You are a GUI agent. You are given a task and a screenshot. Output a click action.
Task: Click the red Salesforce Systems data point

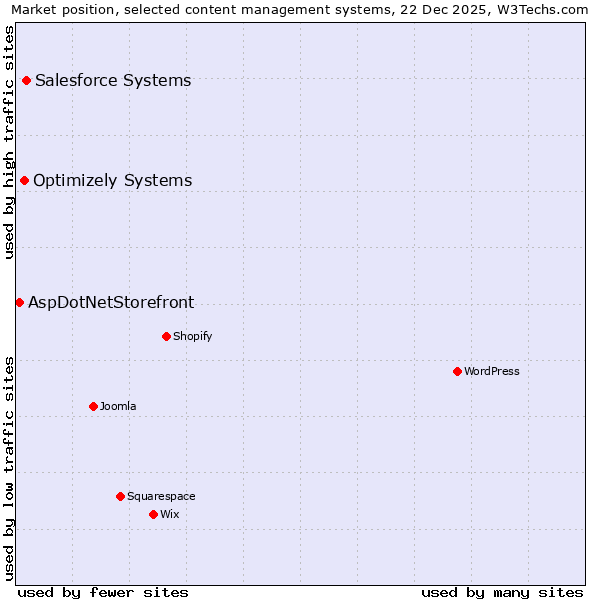(x=26, y=80)
